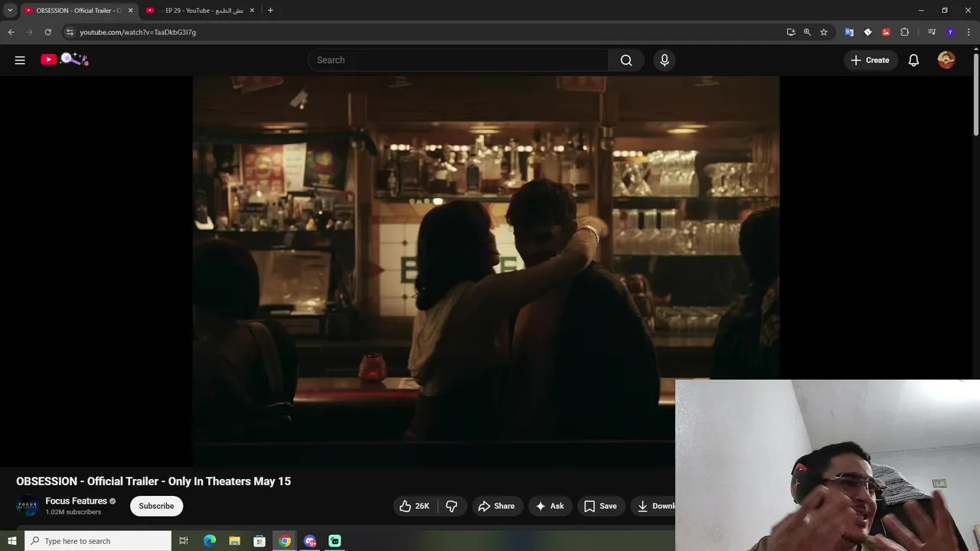Save the video to a playlist
This screenshot has height=551, width=980.
pyautogui.click(x=600, y=506)
